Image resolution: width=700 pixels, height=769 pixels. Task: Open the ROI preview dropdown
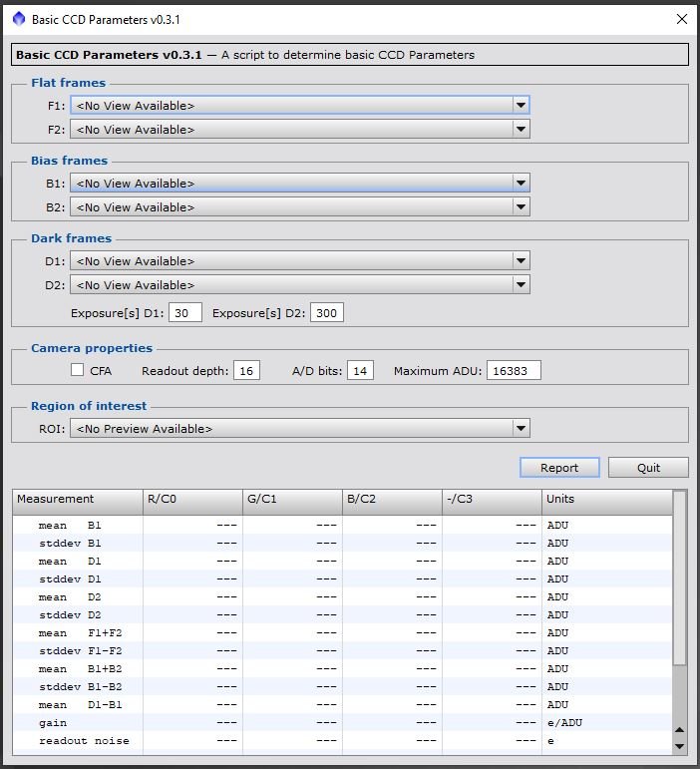point(299,428)
